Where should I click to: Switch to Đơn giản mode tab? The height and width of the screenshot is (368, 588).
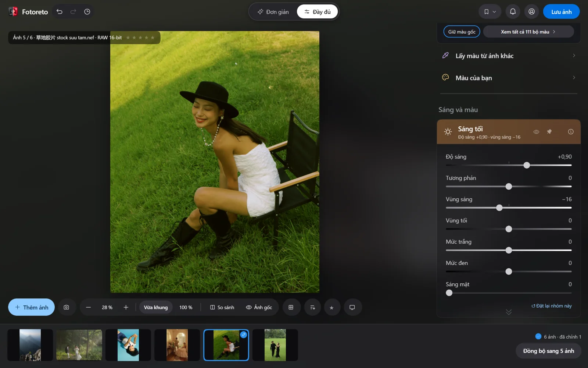273,12
